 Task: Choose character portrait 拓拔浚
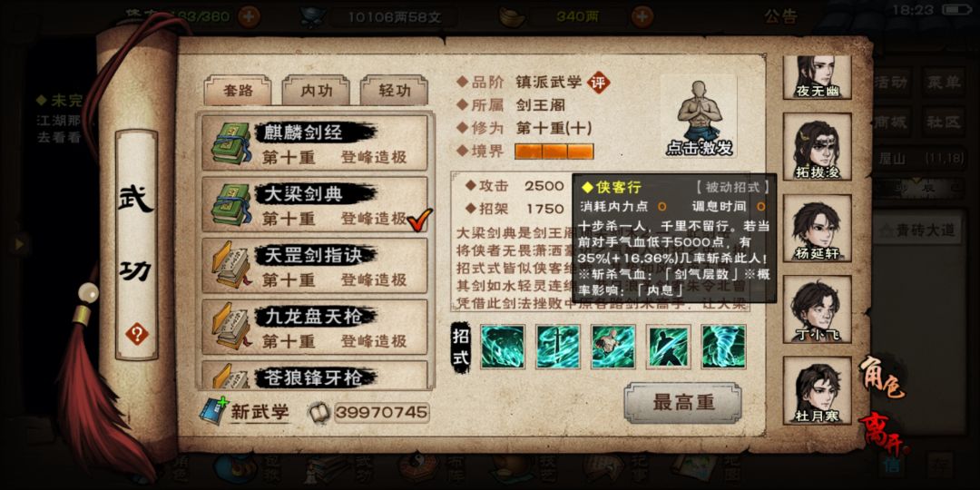[x=817, y=146]
